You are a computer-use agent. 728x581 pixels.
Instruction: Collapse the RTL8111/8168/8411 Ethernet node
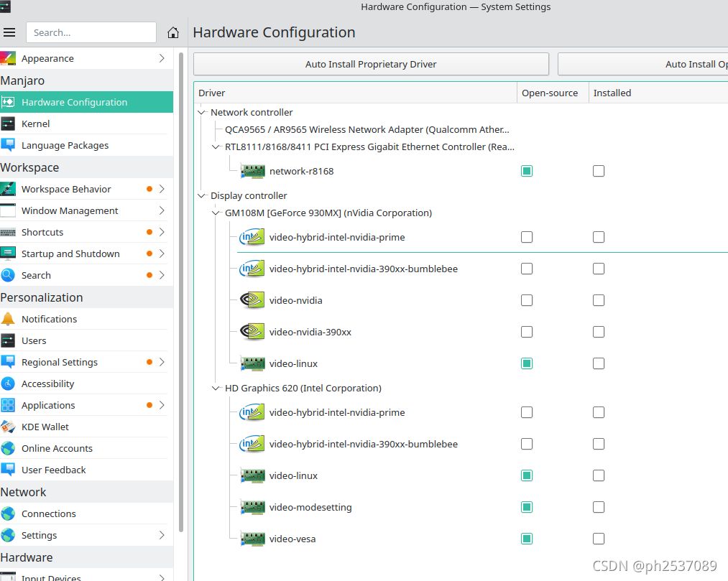point(216,147)
